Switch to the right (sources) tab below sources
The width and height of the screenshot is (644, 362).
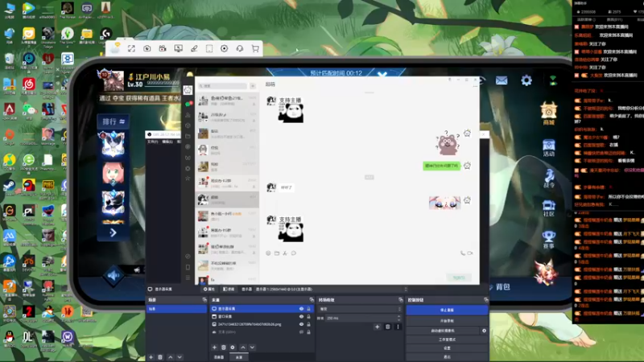click(238, 357)
